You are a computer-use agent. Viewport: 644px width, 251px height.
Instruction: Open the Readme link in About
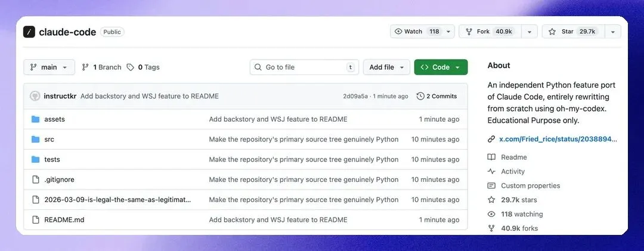[x=513, y=157]
